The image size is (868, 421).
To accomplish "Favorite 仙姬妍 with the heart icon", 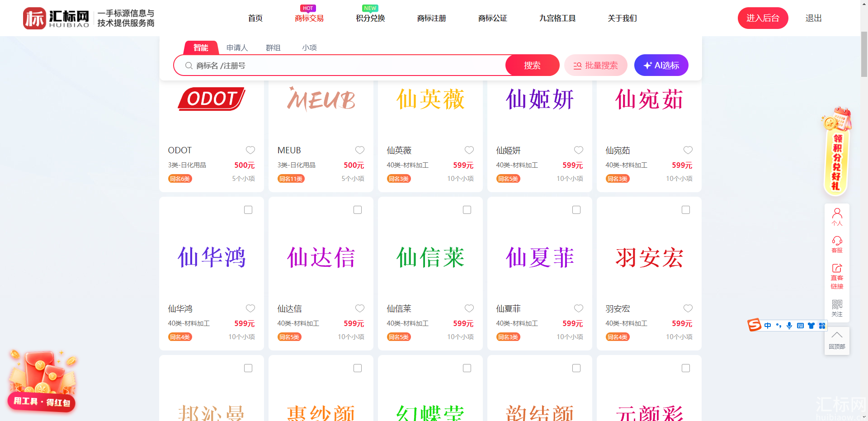I will pos(579,150).
